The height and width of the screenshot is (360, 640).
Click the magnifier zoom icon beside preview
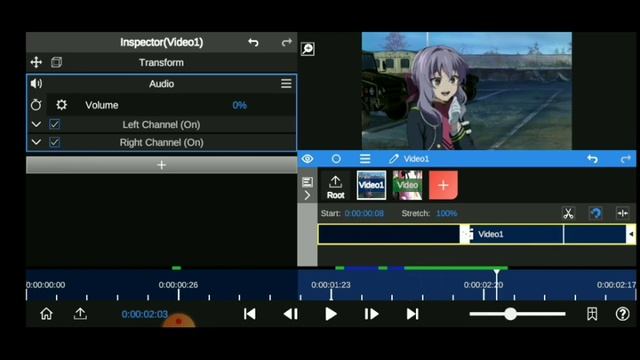click(308, 49)
